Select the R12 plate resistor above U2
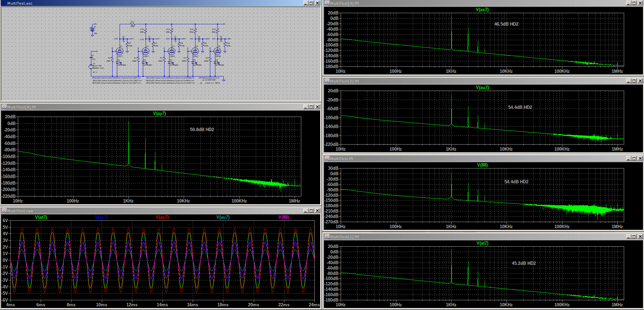644x310 pixels. click(146, 31)
